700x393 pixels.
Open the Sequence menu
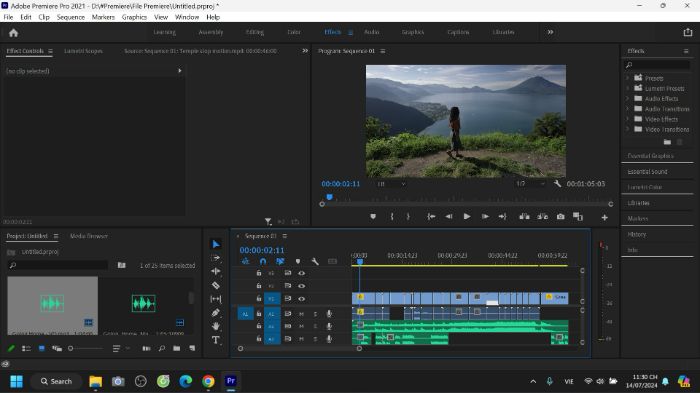click(71, 17)
